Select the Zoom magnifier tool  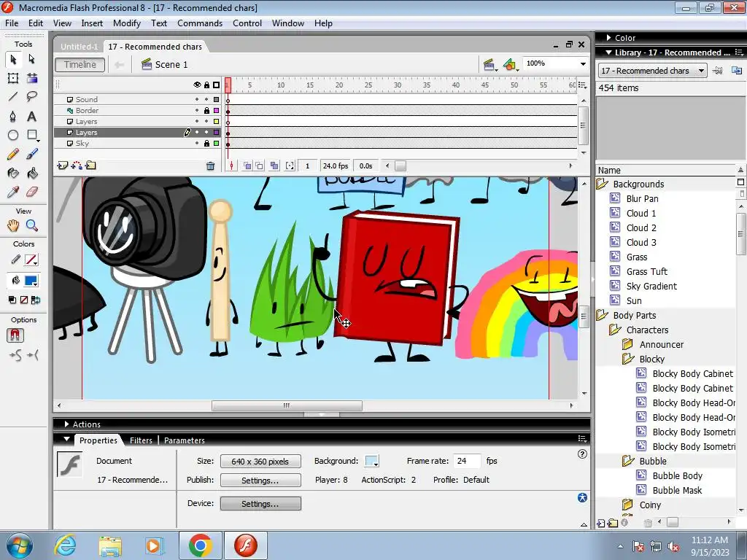[x=32, y=225]
